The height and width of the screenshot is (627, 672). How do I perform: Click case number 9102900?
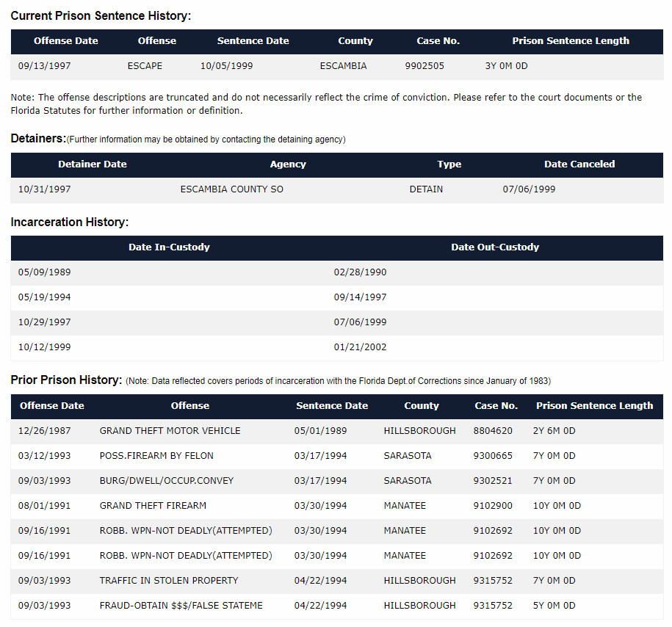(493, 506)
